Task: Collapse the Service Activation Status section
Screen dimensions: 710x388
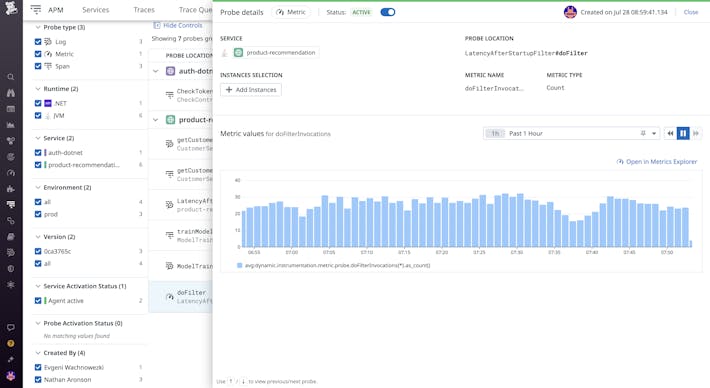Action: [38, 286]
